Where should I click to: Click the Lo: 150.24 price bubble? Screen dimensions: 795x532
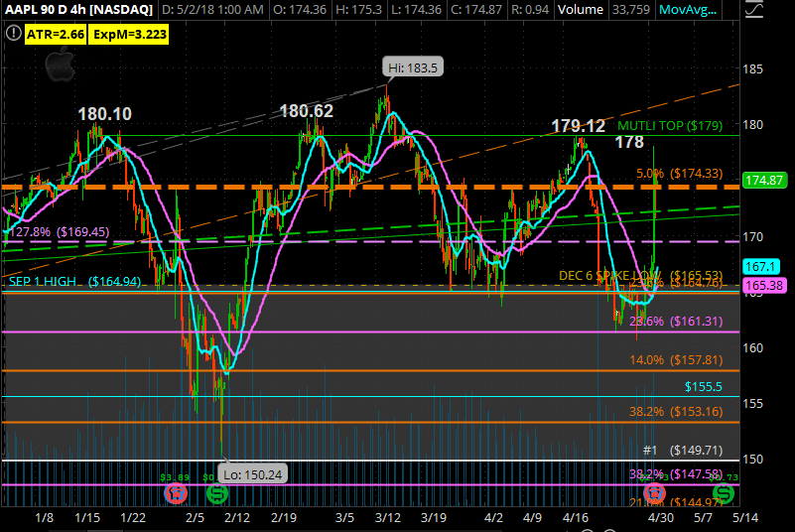click(252, 474)
